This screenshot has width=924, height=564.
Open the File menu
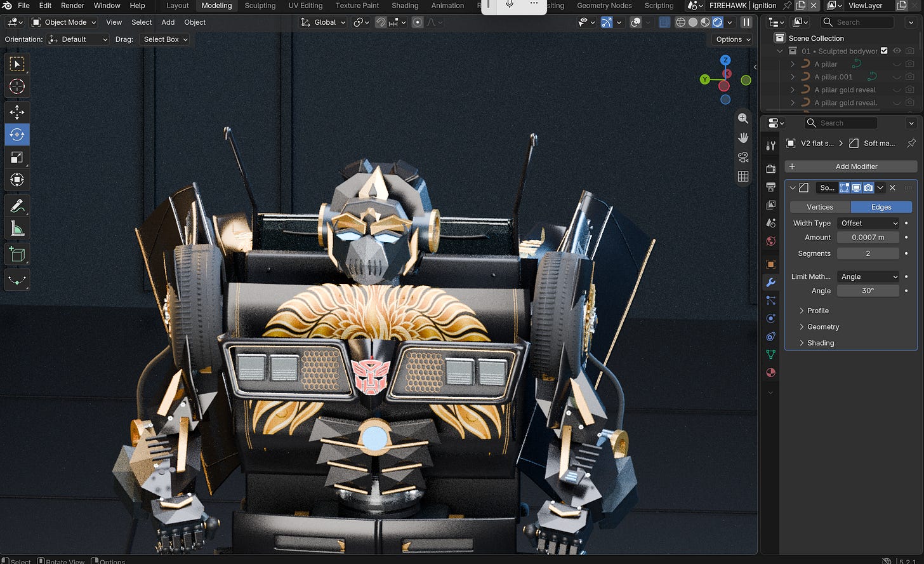click(x=23, y=5)
